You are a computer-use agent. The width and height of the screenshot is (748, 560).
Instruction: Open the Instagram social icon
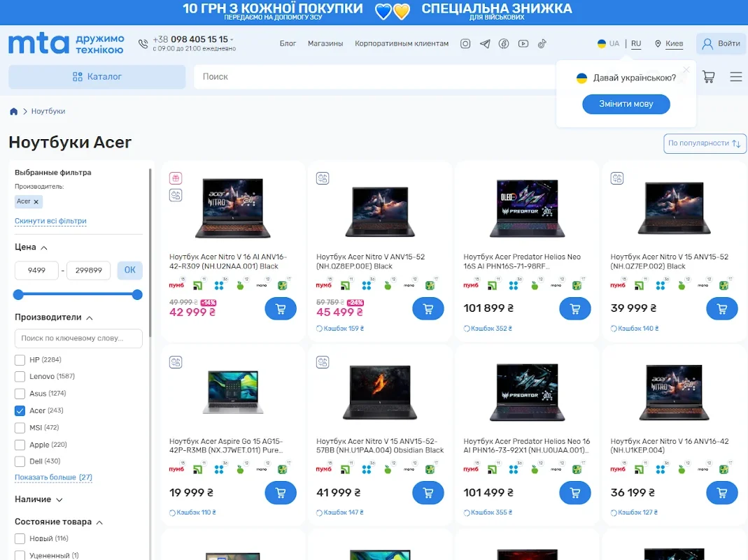click(x=465, y=44)
